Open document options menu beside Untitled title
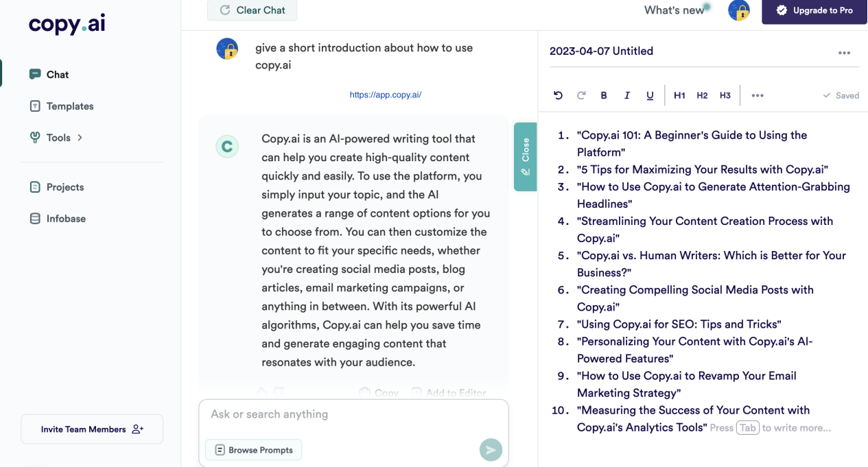868x467 pixels. click(844, 53)
